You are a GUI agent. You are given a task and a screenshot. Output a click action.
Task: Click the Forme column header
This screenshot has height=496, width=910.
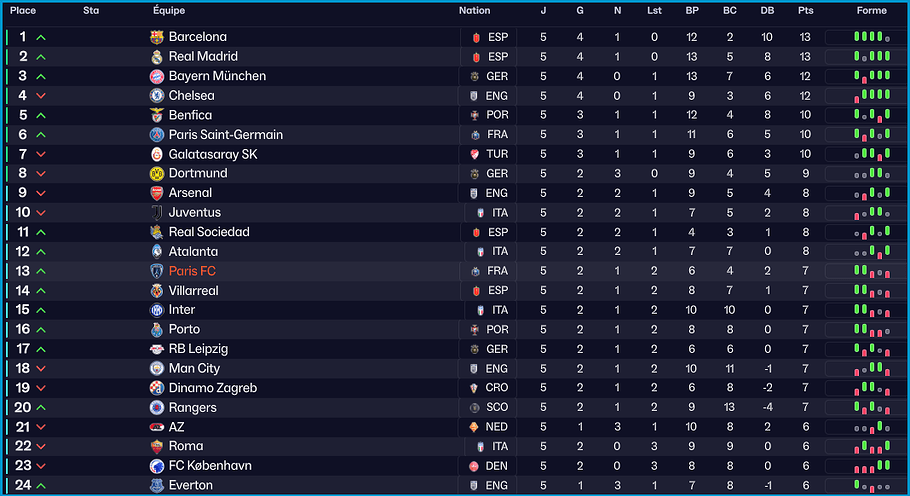click(872, 11)
